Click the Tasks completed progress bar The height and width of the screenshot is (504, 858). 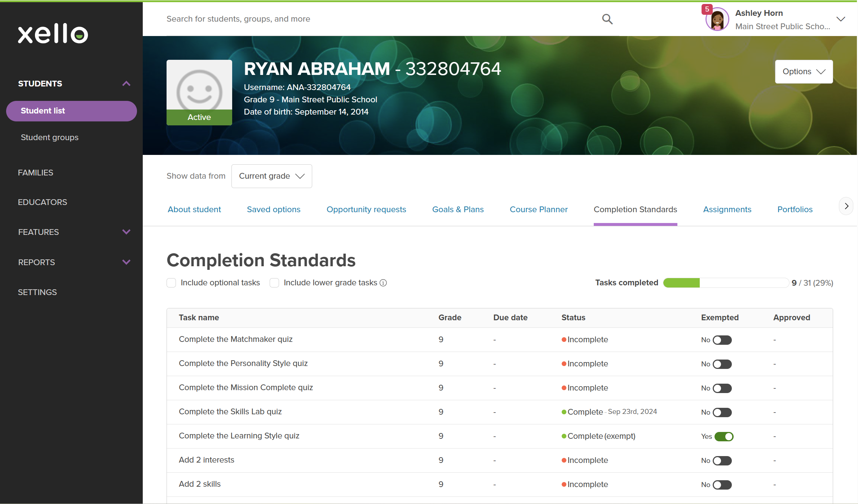726,283
